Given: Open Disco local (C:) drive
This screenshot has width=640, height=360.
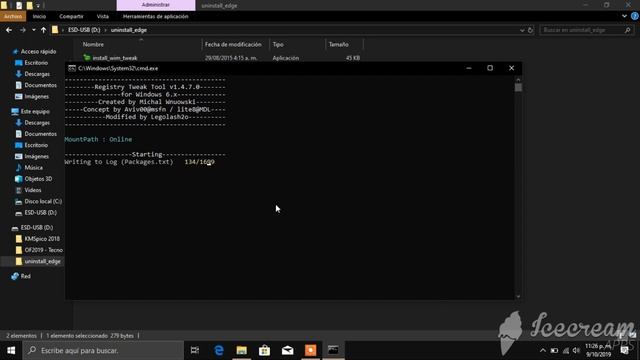Looking at the screenshot, I should coord(43,201).
